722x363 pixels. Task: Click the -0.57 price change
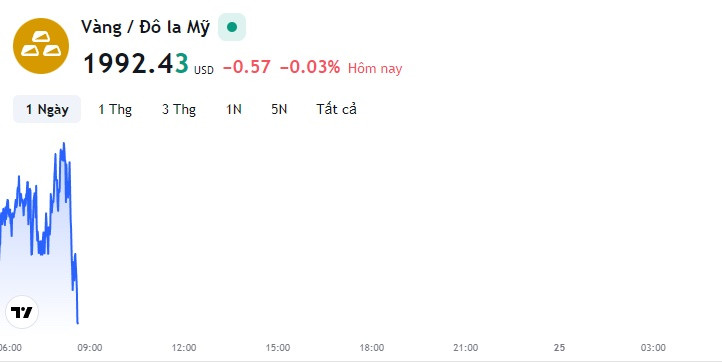[247, 67]
